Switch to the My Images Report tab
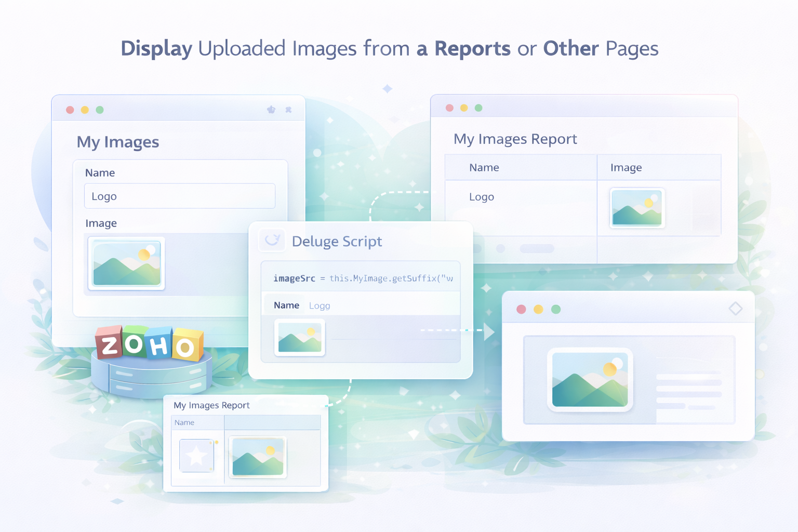The width and height of the screenshot is (798, 532). pos(515,139)
